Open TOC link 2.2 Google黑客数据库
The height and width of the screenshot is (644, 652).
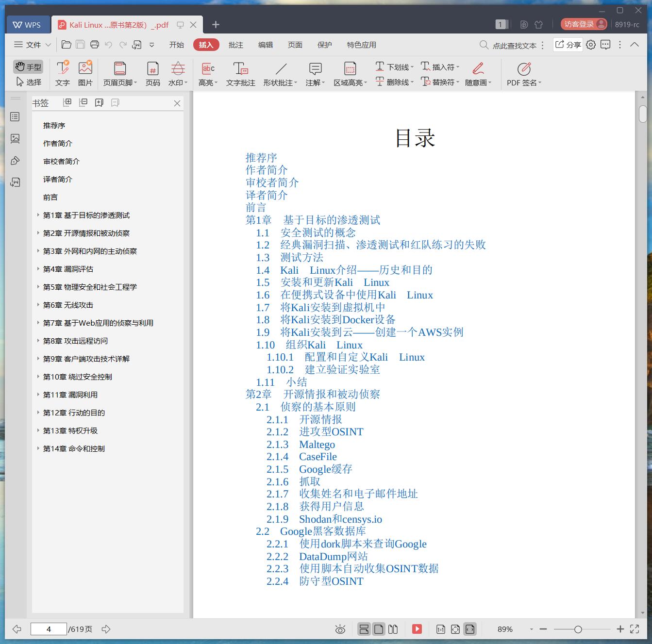(311, 531)
